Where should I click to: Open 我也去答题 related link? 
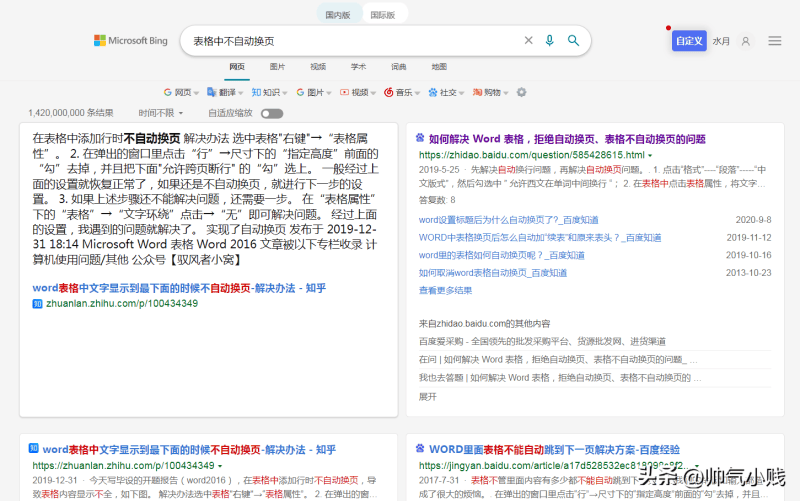click(560, 378)
